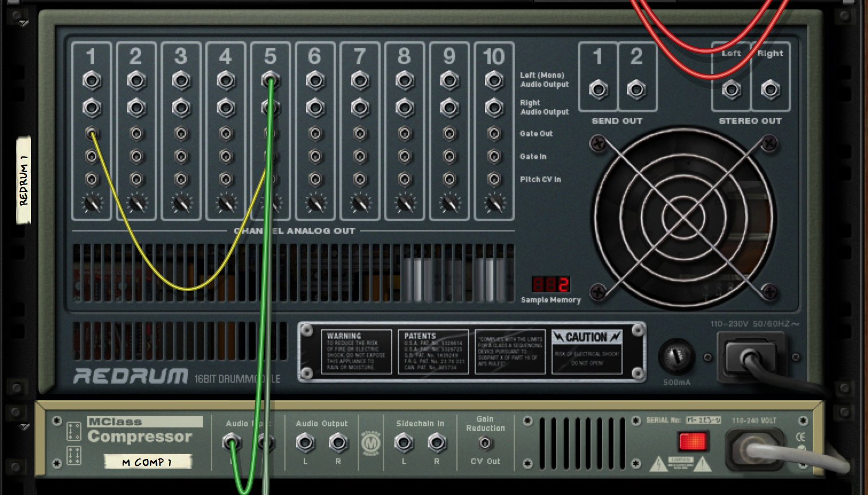Click the Sample Memory red digit display
Screen dimensions: 868x495
pos(551,284)
